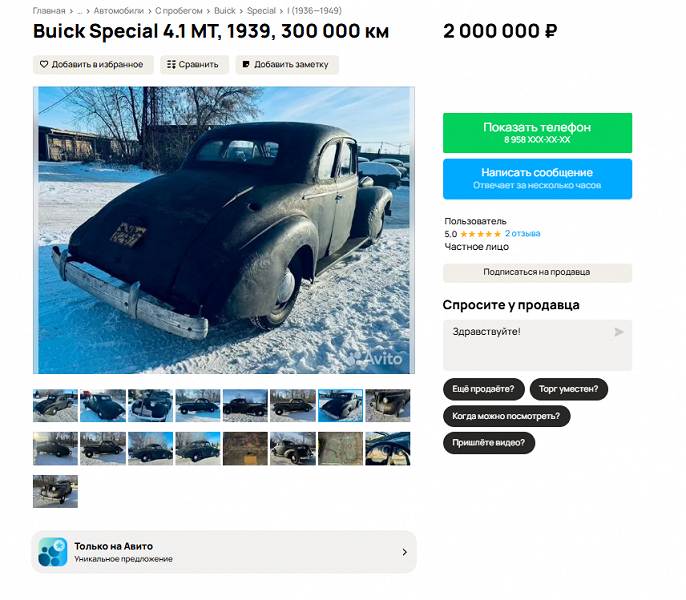Click the compare icon next to Сравнить
686x600 pixels.
171,64
